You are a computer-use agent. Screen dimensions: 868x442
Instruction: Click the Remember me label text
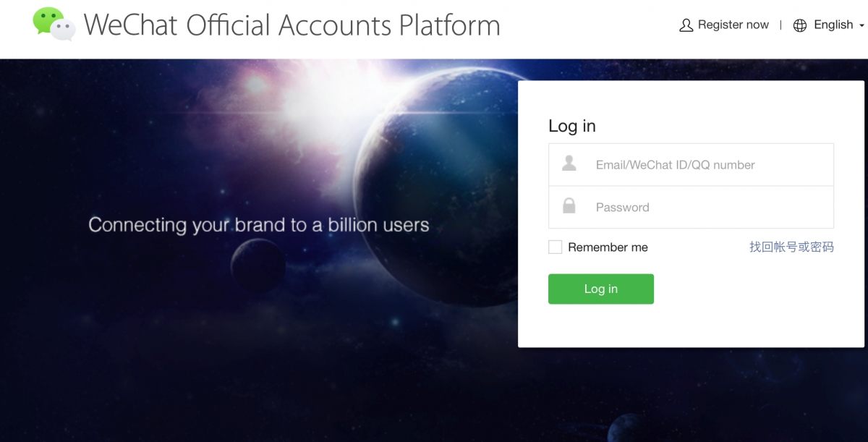pos(608,247)
